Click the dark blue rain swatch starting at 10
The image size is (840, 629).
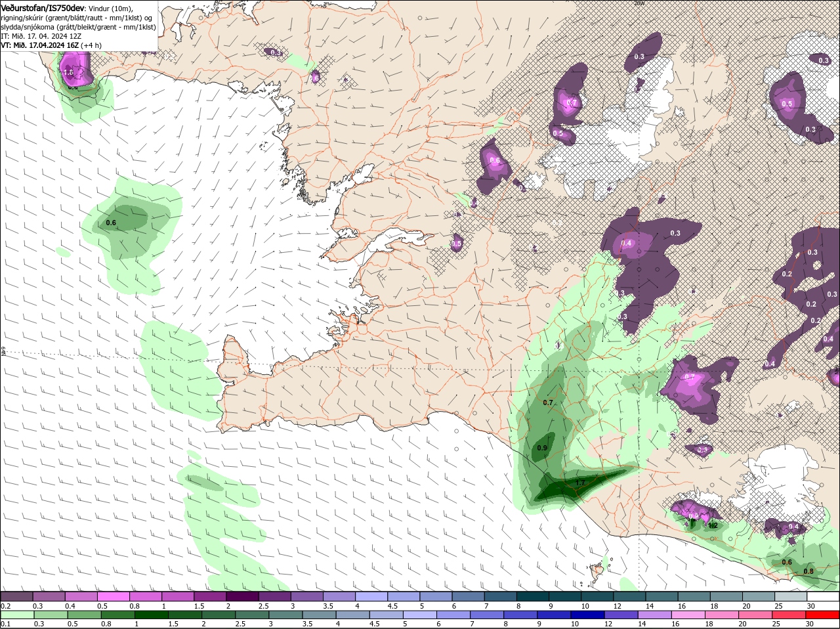586,615
